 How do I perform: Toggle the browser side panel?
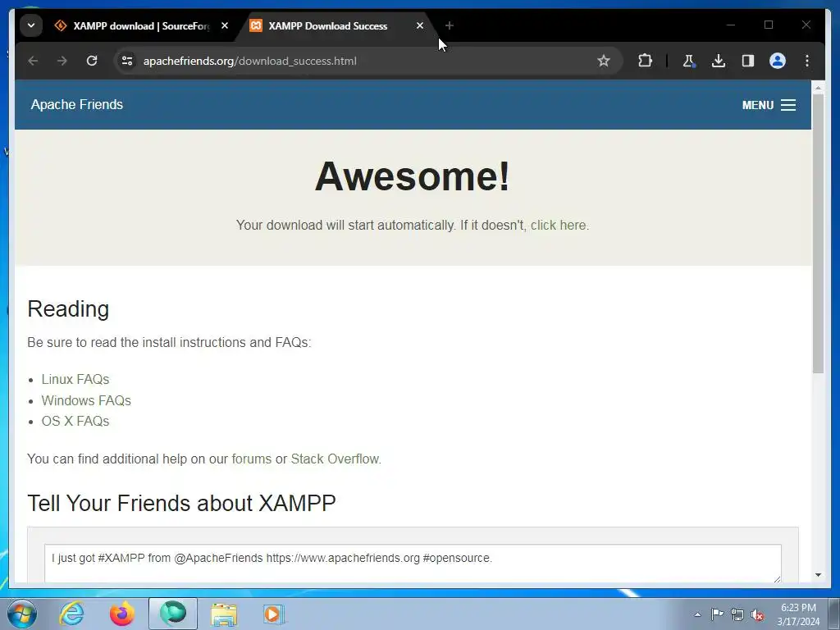pos(748,61)
